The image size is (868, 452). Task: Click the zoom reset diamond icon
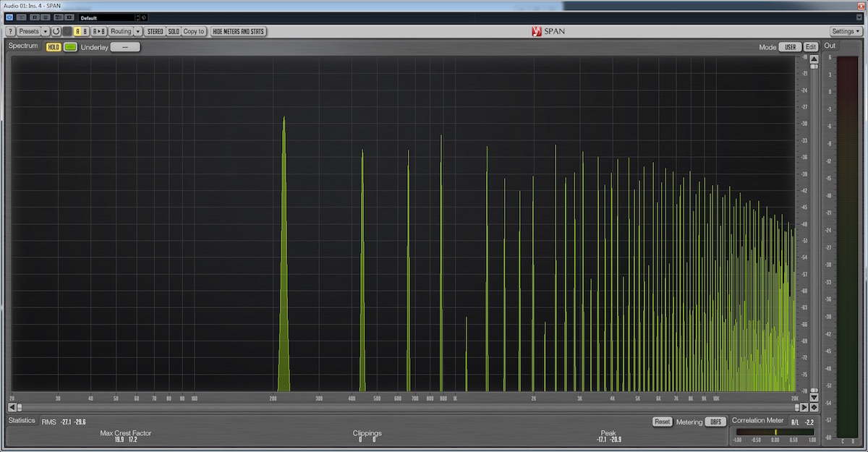814,407
